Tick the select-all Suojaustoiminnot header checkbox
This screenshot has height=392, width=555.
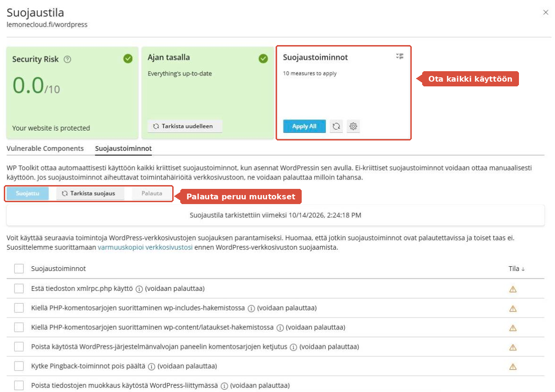19,269
